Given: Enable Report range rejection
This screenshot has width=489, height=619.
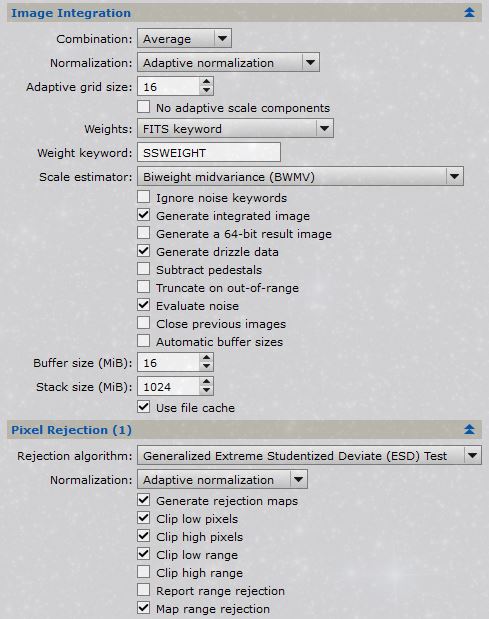Looking at the screenshot, I should click(x=144, y=590).
